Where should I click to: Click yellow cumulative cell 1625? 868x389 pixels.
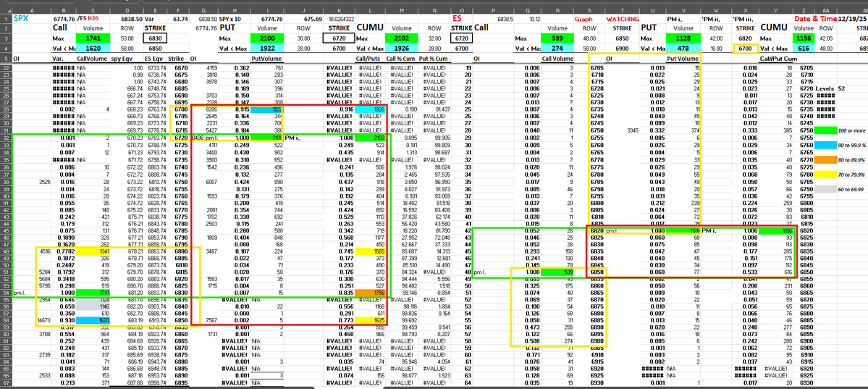(x=371, y=319)
